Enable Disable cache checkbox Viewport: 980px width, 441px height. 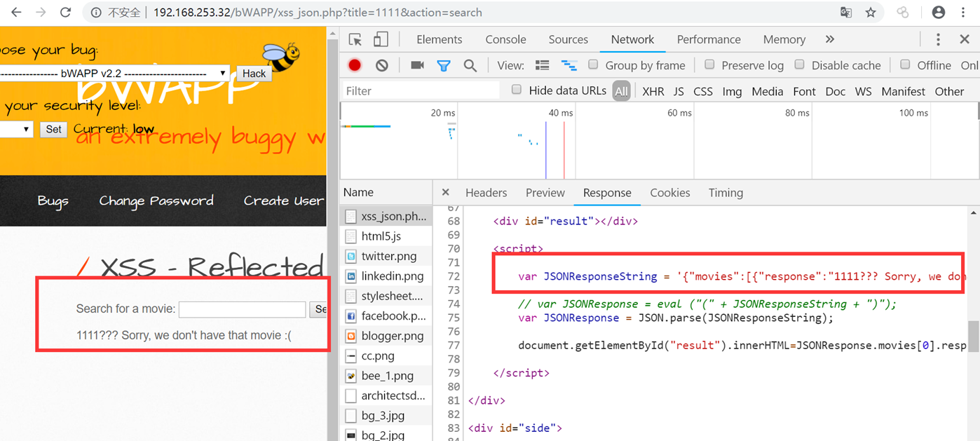pos(799,65)
